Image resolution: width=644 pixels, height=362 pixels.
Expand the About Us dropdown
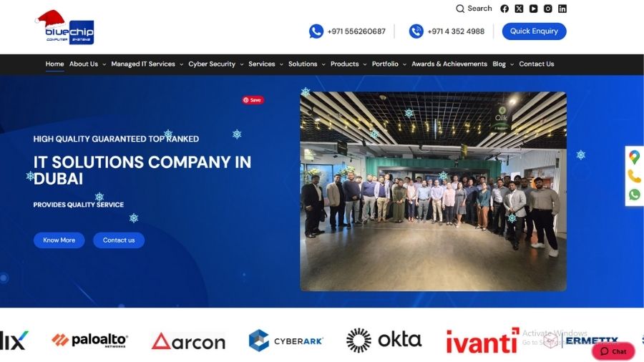coord(87,64)
